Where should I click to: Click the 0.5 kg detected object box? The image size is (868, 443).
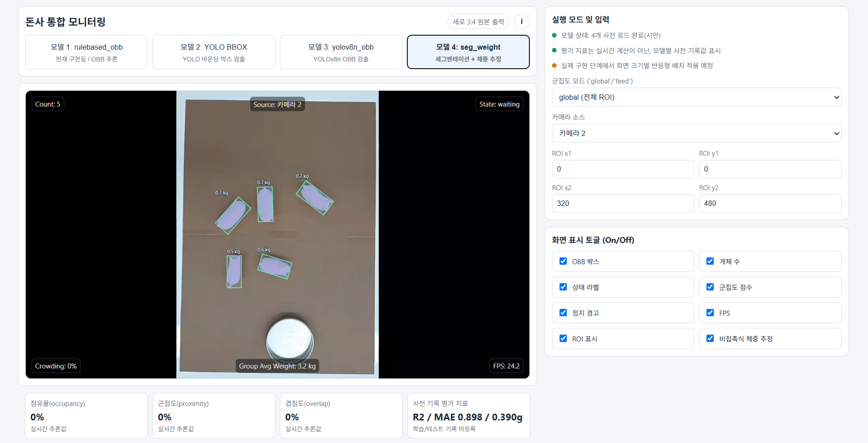(x=234, y=271)
